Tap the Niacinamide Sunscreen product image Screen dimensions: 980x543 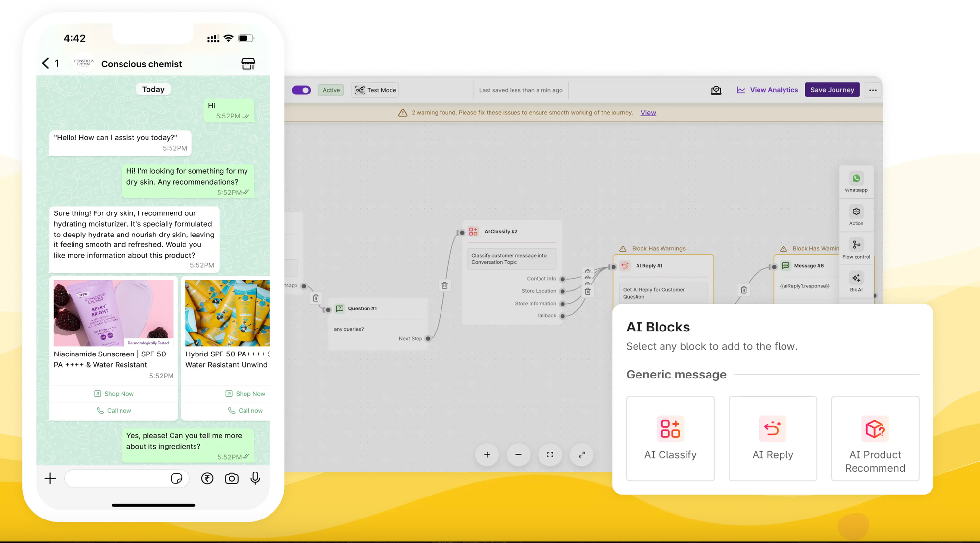114,313
